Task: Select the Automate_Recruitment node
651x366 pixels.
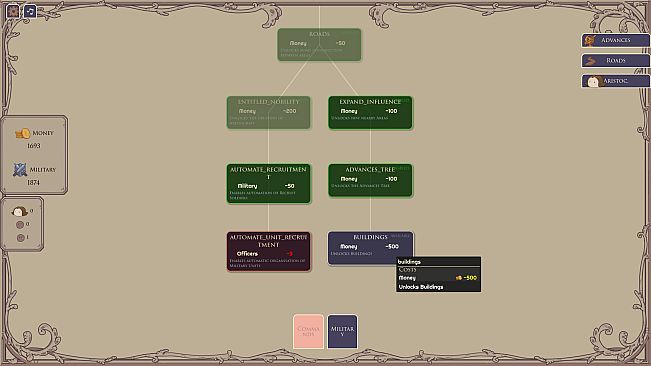Action: [269, 183]
